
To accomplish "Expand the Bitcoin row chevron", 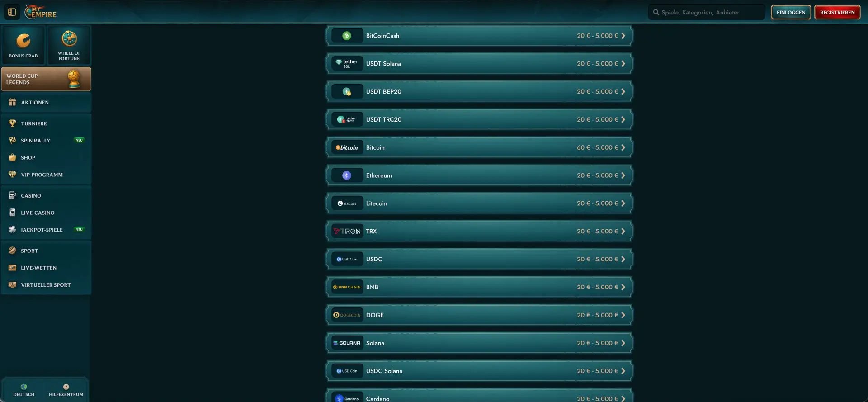I will pos(623,147).
